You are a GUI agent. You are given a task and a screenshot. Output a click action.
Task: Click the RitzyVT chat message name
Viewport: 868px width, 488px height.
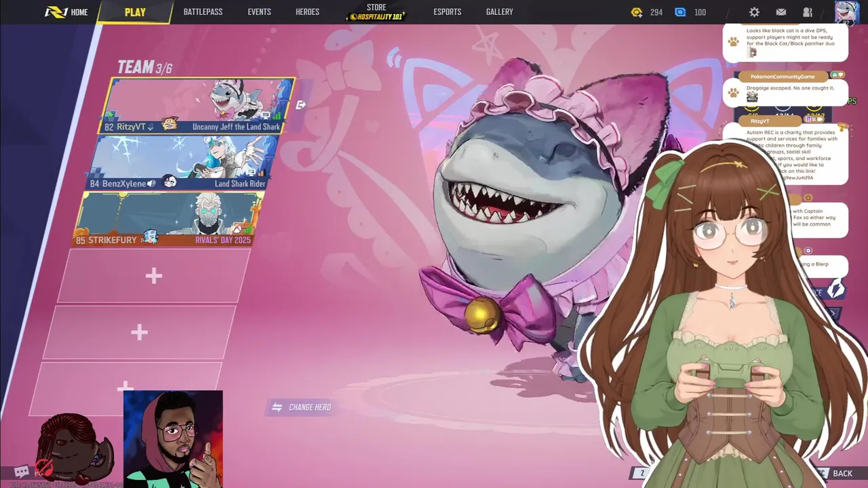pos(759,121)
